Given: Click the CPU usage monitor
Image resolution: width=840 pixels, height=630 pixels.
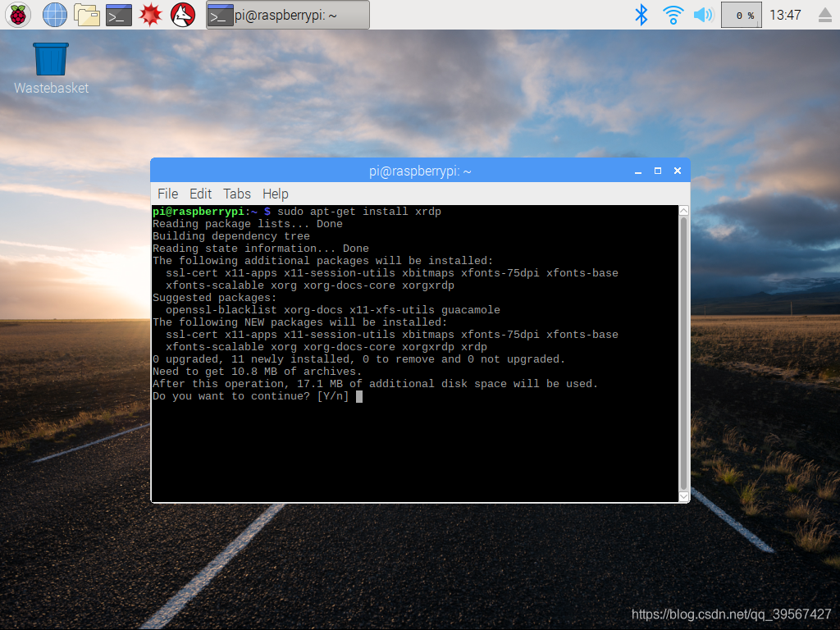Looking at the screenshot, I should [742, 15].
